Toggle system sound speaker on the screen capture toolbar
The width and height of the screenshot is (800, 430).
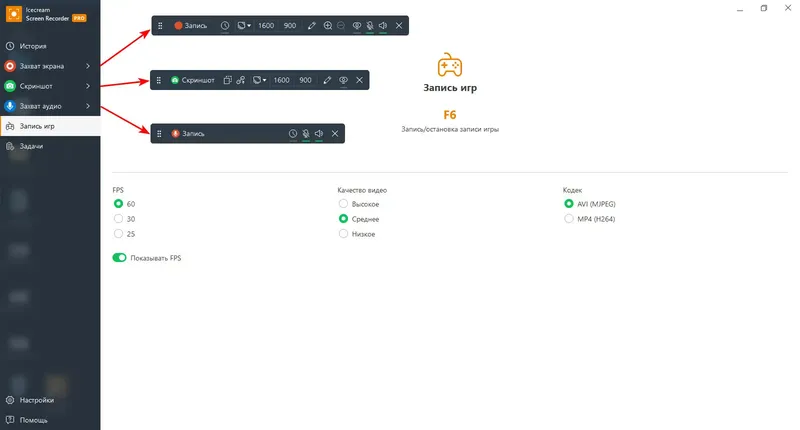[x=383, y=26]
